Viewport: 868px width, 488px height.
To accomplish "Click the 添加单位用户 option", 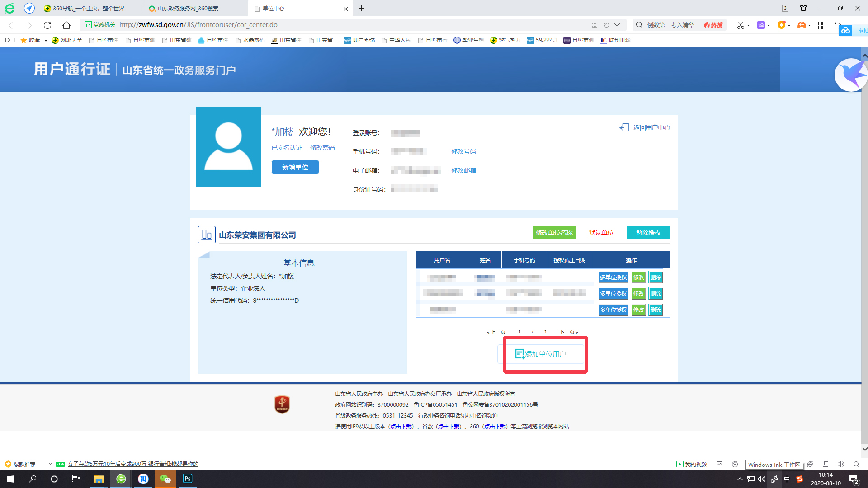I will pyautogui.click(x=544, y=354).
